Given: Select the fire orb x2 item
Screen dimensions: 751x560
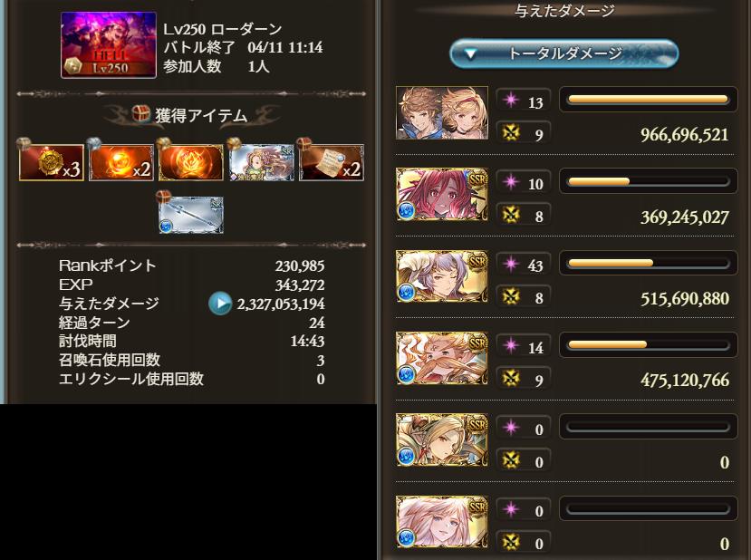Looking at the screenshot, I should (121, 162).
